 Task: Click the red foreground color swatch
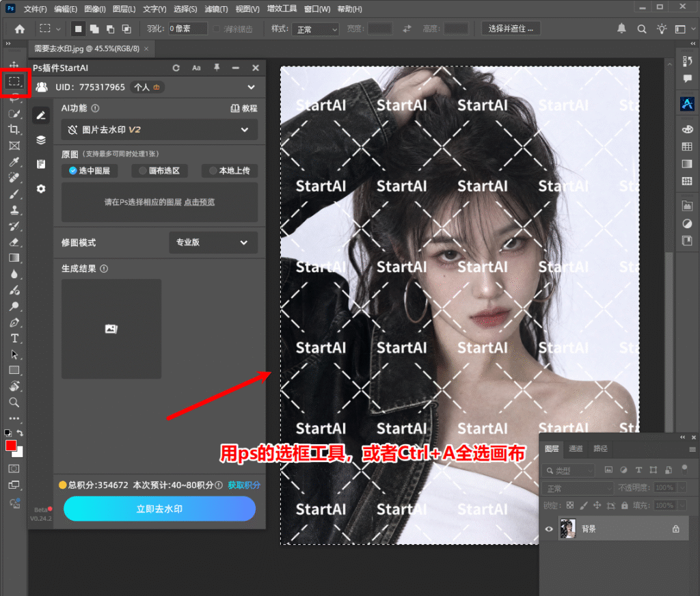tap(11, 446)
